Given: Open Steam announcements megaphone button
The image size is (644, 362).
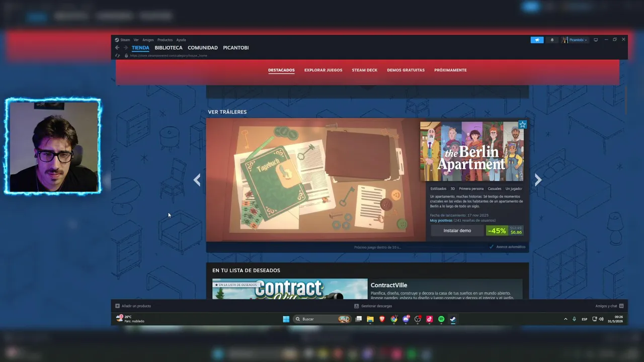Looking at the screenshot, I should pos(537,40).
